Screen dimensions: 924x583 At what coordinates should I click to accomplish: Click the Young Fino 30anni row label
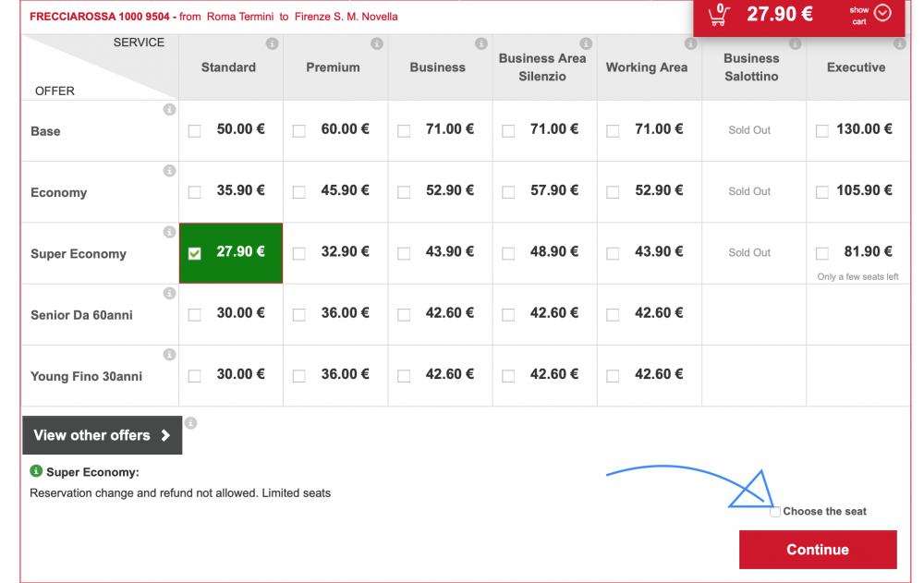pos(86,377)
